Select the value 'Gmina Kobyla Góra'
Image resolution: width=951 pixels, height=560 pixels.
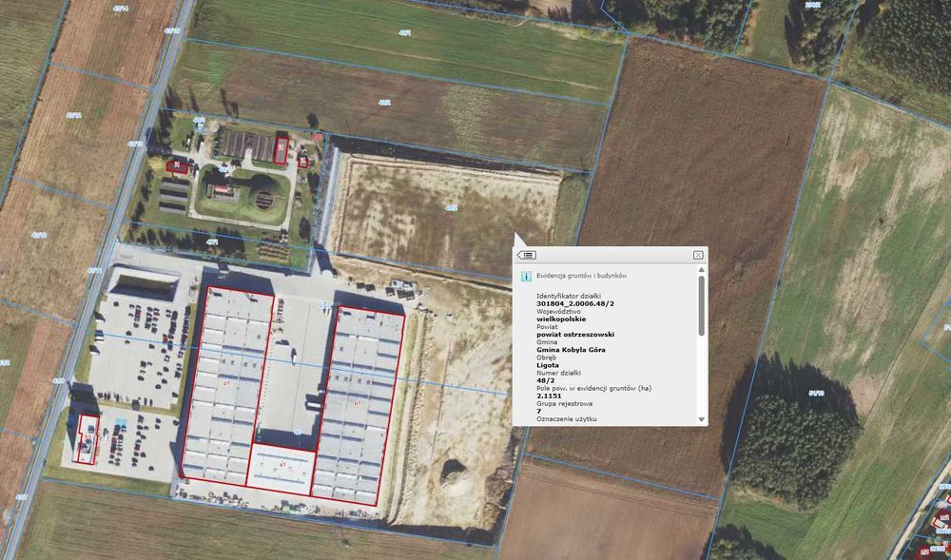tap(571, 350)
